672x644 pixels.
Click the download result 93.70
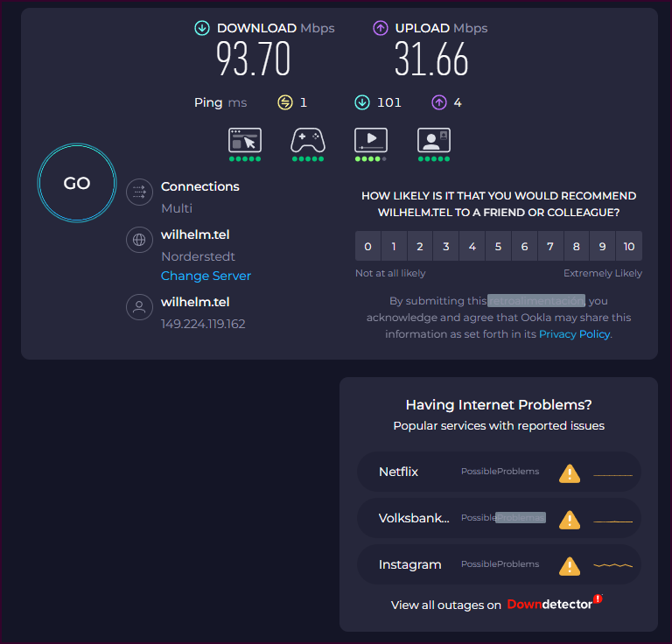[x=253, y=59]
